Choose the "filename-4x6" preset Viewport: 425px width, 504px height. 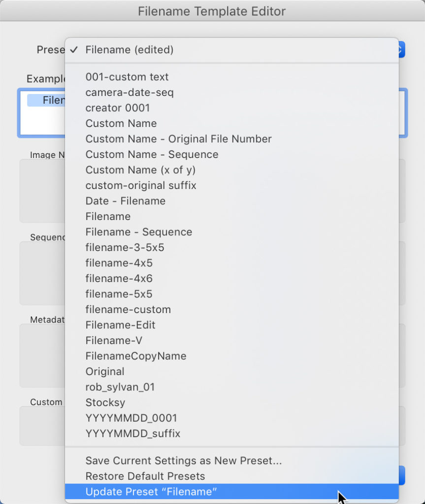[x=119, y=279]
